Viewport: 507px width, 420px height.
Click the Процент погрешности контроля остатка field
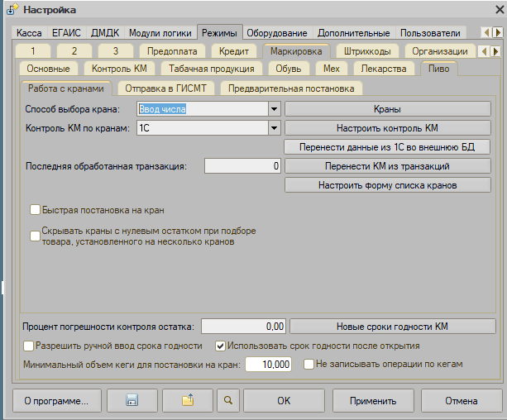[x=245, y=326]
